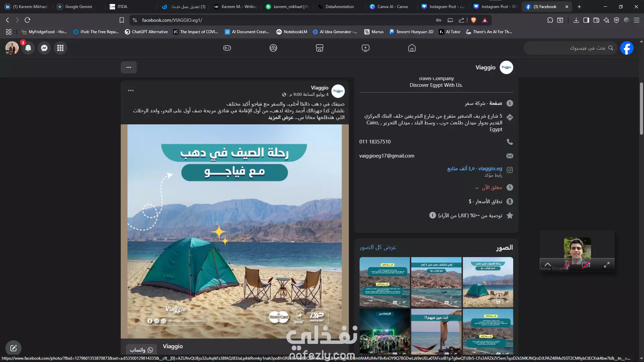The image size is (644, 362).
Task: Expand opening hours next to مغلق الآن
Action: tap(477, 188)
